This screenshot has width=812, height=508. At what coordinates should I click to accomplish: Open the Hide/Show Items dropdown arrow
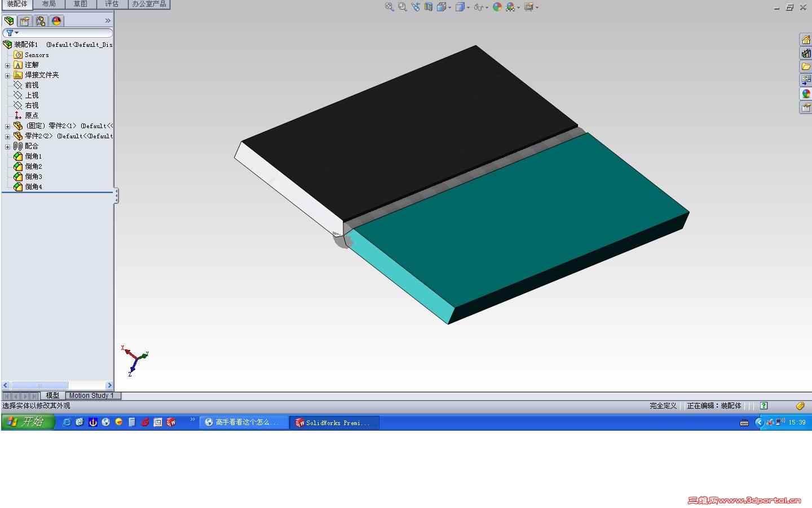[487, 7]
